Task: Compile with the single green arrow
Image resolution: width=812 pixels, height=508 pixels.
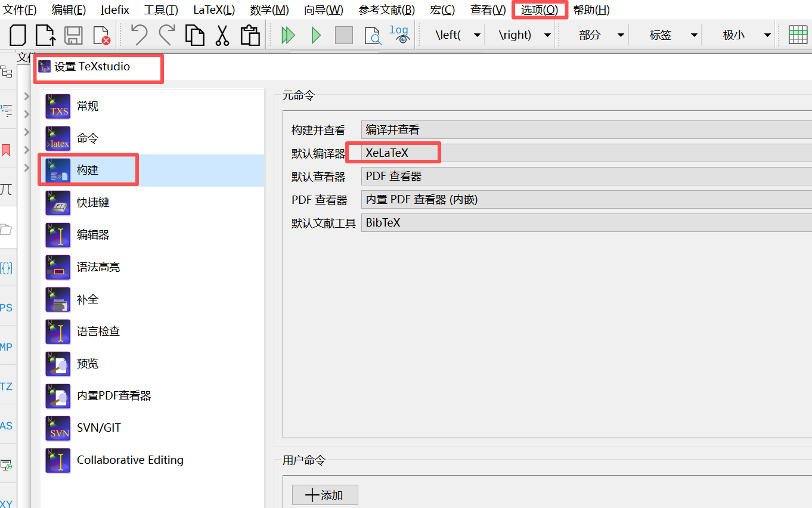Action: tap(316, 35)
